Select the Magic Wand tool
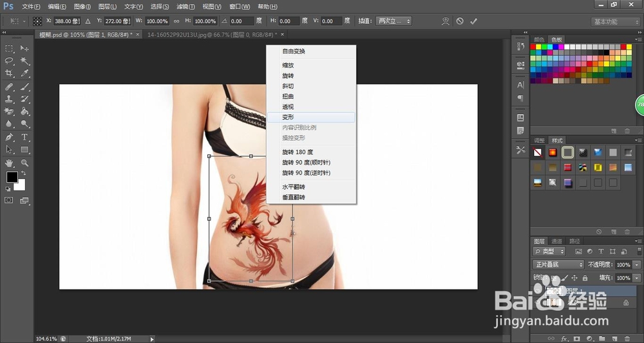This screenshot has width=644, height=343. coord(24,60)
